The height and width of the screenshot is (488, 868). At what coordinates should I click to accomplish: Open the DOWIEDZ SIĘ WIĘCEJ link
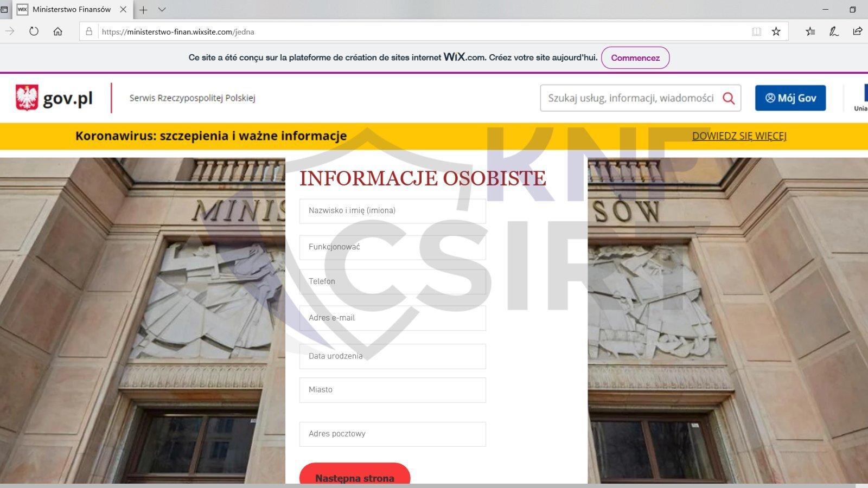(739, 136)
